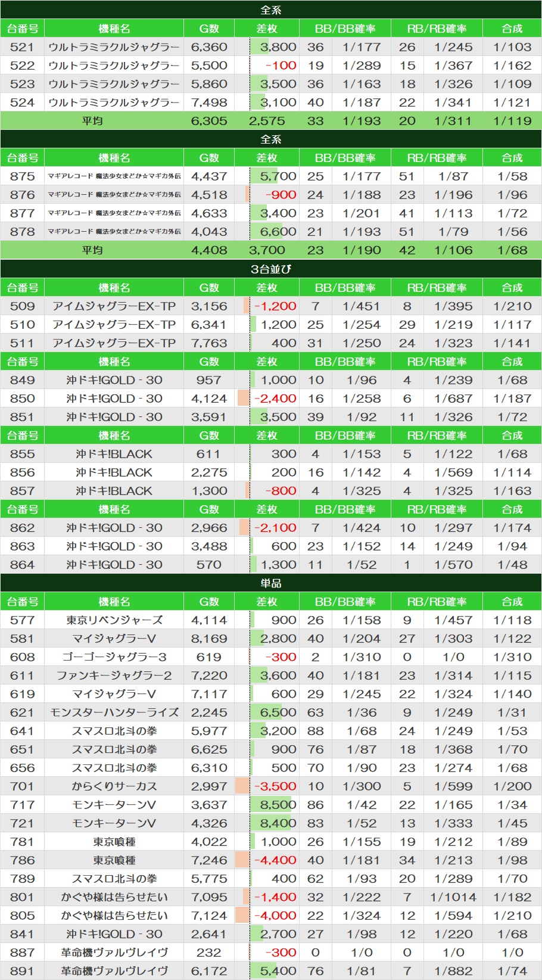Click マイジャグラーV name in row 619
This screenshot has width=542, height=980.
click(114, 694)
